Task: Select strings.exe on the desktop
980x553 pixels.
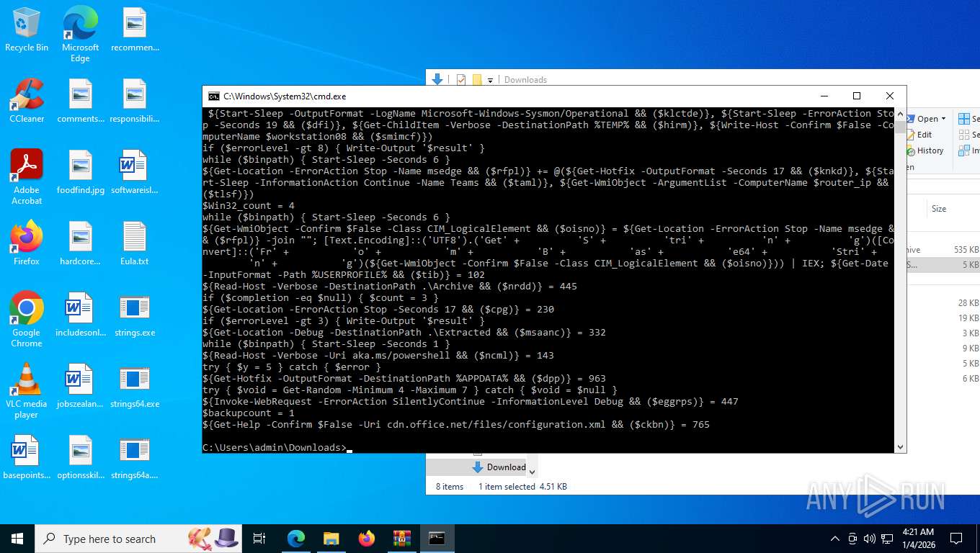Action: [x=135, y=315]
